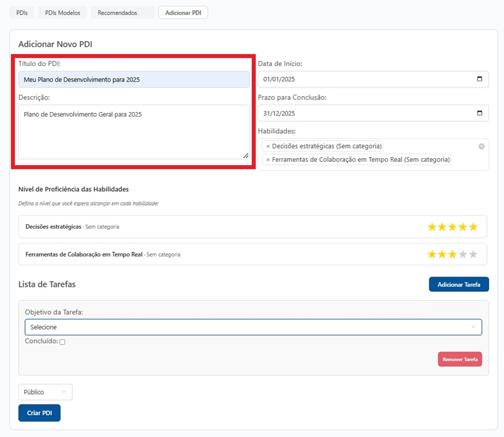Switch to the PDIs tab

[x=22, y=13]
